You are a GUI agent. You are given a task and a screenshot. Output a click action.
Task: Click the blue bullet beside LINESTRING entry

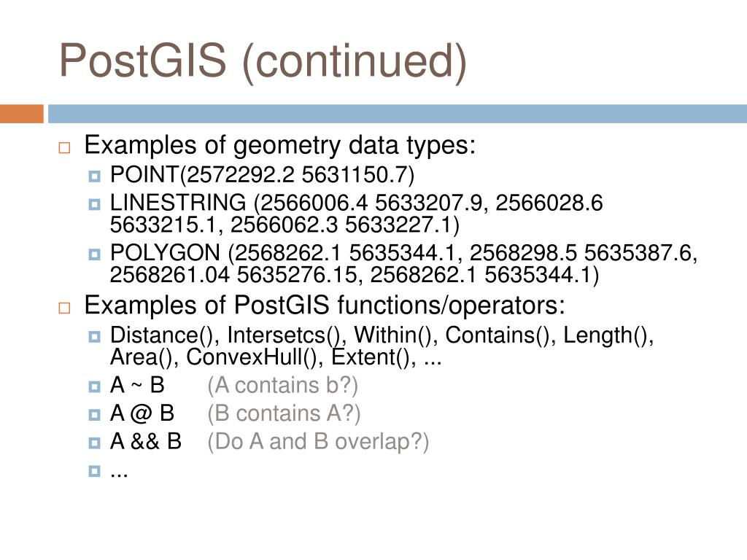(x=94, y=204)
